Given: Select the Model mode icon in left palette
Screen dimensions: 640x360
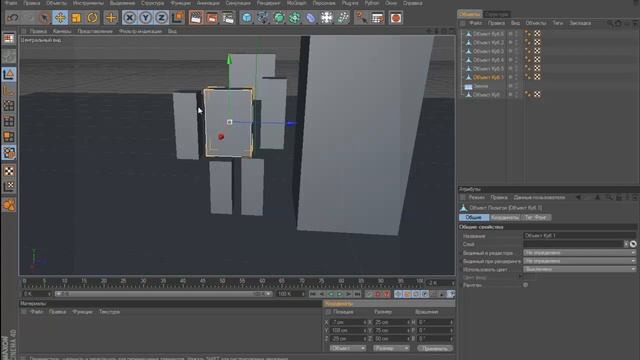Looking at the screenshot, I should coord(9,74).
